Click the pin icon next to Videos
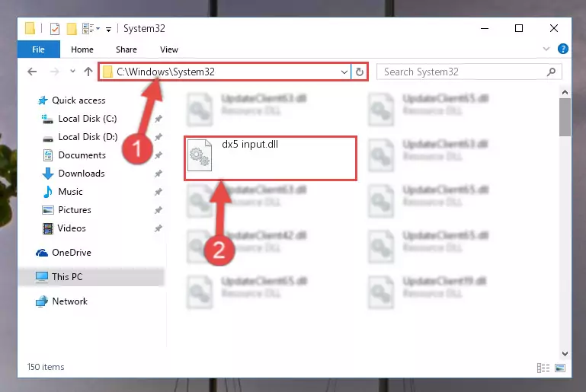The height and width of the screenshot is (392, 586). tap(159, 228)
